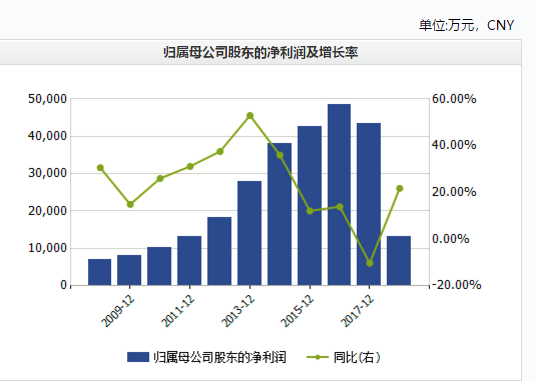Click the tallest blue bar for 2016-12
The width and height of the screenshot is (536, 381).
(x=339, y=194)
